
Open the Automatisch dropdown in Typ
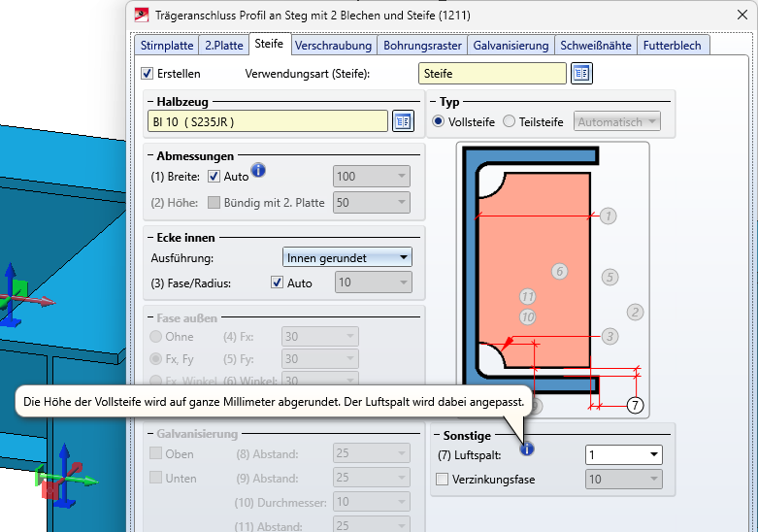pyautogui.click(x=617, y=121)
